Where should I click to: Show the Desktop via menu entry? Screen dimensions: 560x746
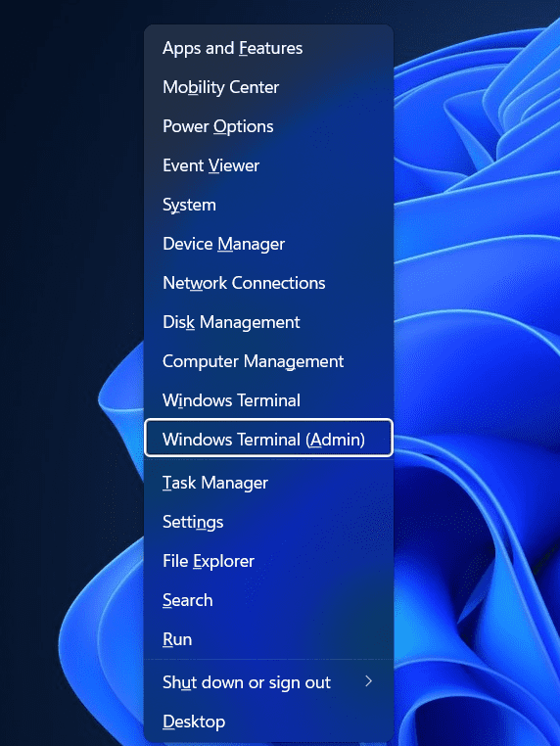269,722
